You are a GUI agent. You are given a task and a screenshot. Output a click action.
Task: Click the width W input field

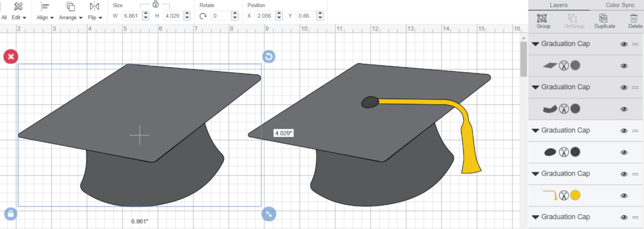tap(132, 16)
